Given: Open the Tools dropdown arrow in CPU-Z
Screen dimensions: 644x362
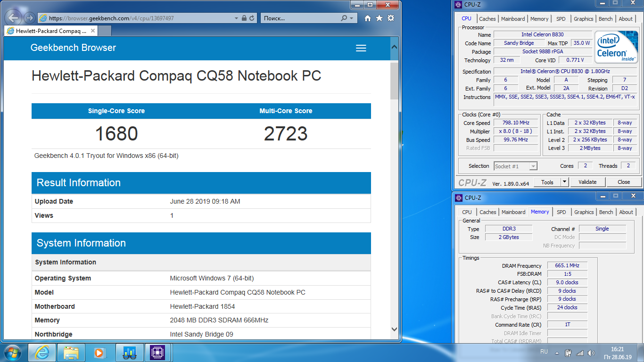Looking at the screenshot, I should 564,182.
